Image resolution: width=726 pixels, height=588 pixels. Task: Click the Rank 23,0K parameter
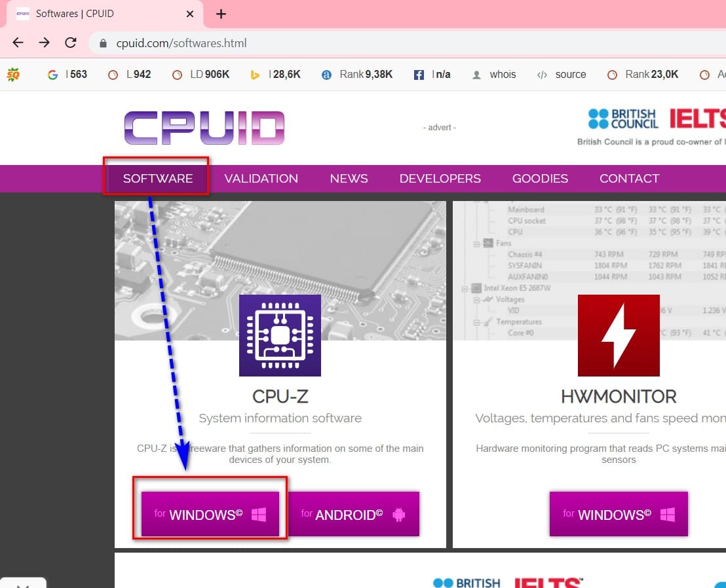[643, 75]
